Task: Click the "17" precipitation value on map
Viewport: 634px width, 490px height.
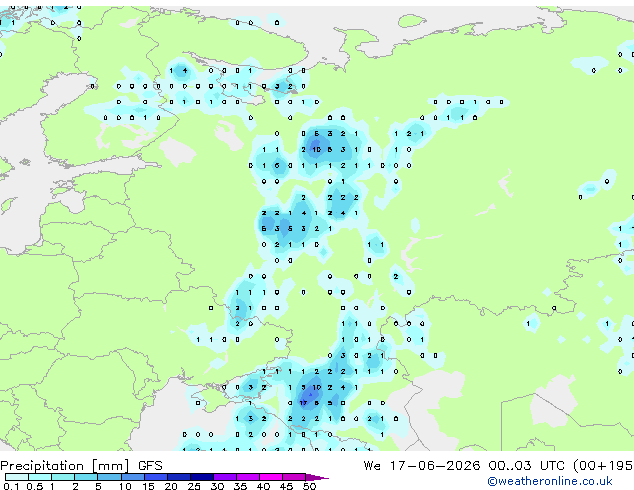Action: click(x=303, y=403)
